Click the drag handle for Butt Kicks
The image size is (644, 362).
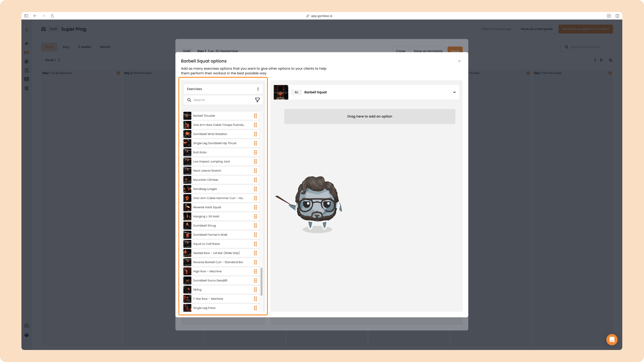click(x=255, y=152)
